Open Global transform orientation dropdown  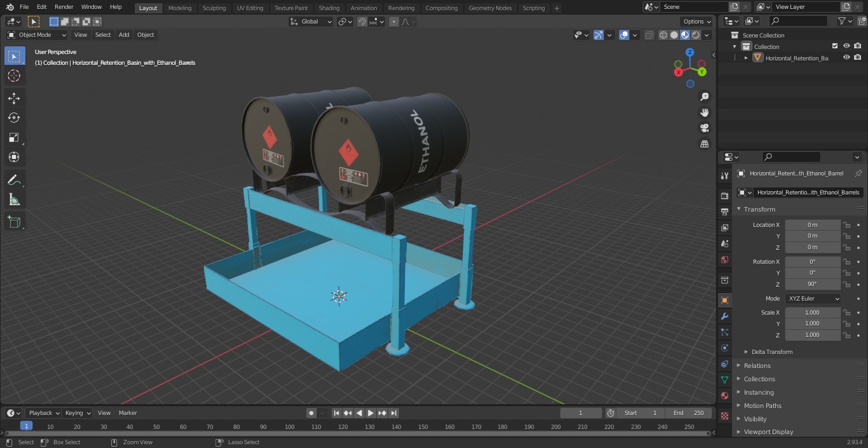click(x=311, y=22)
